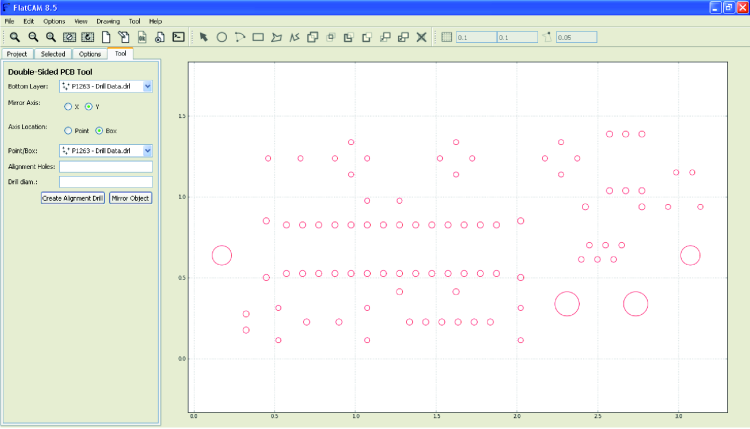Switch to the Selected tab
Image resolution: width=750 pixels, height=429 pixels.
[x=53, y=54]
